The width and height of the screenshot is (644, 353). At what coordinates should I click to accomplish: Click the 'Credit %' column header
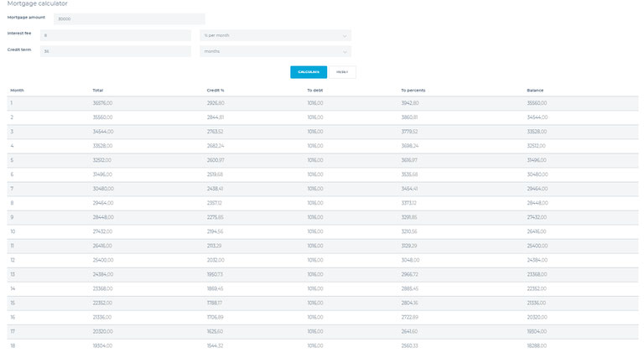[216, 91]
